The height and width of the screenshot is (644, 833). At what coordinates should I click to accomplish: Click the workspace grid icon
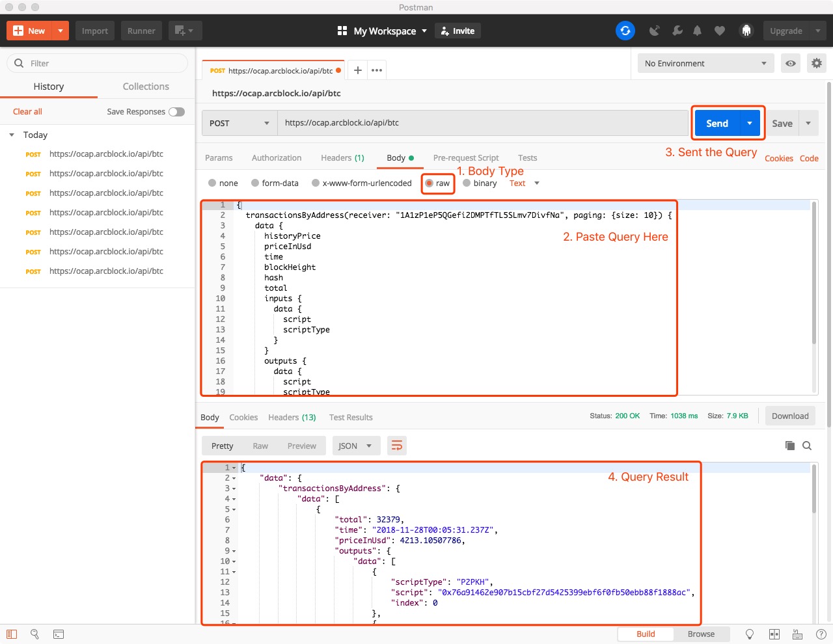pyautogui.click(x=342, y=31)
